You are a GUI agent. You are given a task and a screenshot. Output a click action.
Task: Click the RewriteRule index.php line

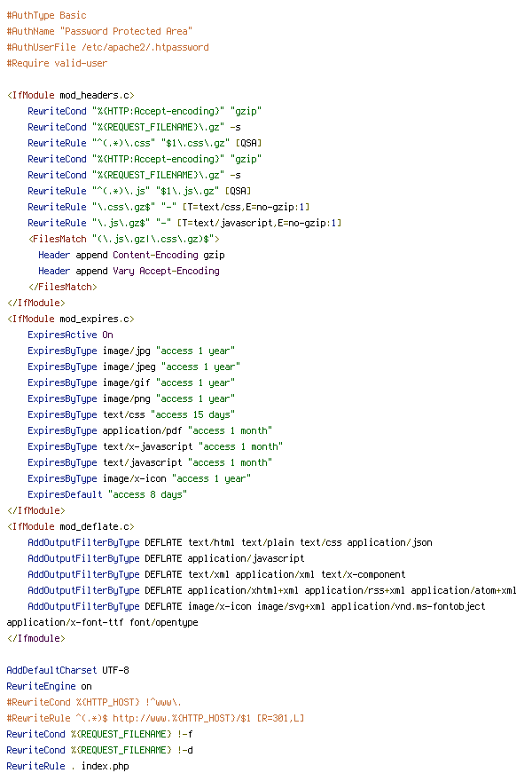67,766
